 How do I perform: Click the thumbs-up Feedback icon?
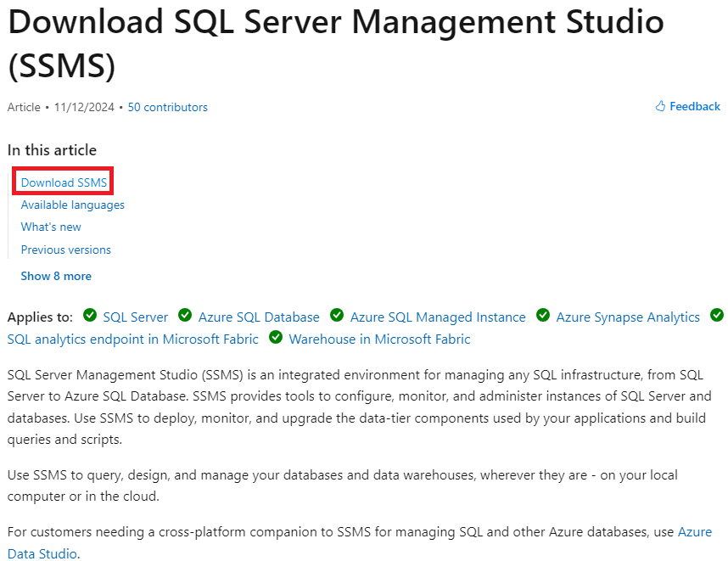coord(659,105)
